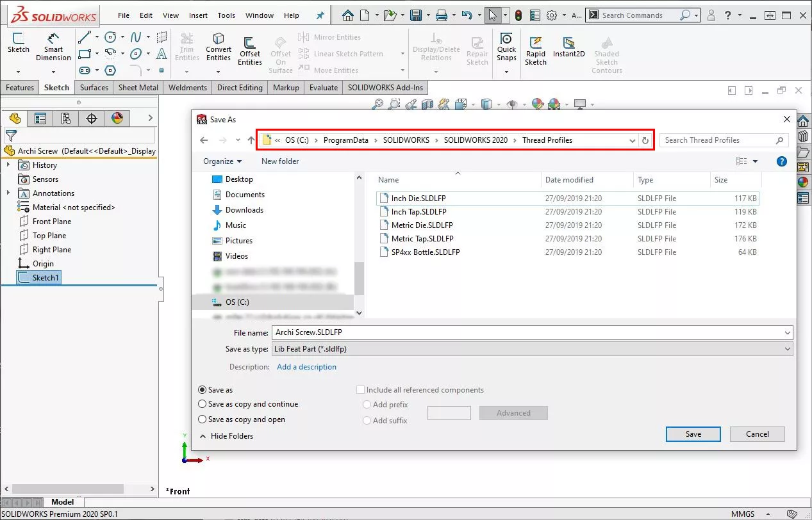This screenshot has height=520, width=812.
Task: Open the Insert menu
Action: [x=198, y=15]
